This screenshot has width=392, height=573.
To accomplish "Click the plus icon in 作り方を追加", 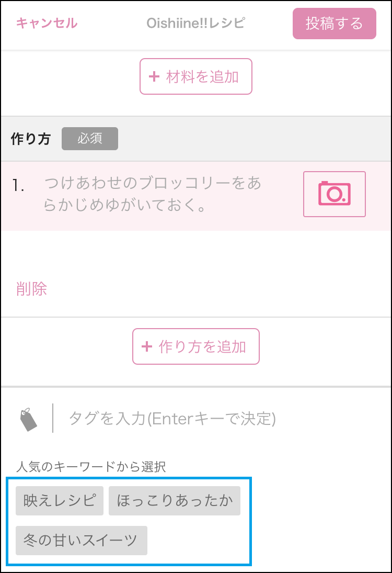I will tap(147, 346).
